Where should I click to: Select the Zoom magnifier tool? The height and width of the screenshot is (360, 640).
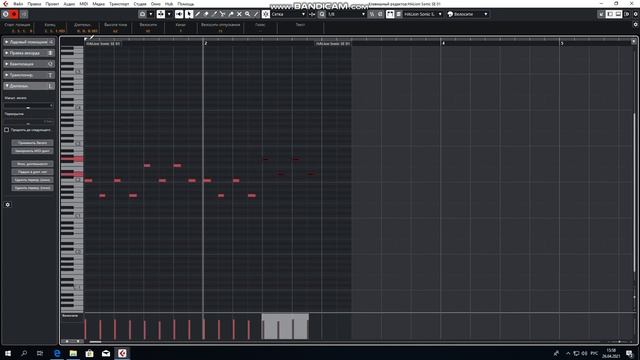click(x=247, y=14)
